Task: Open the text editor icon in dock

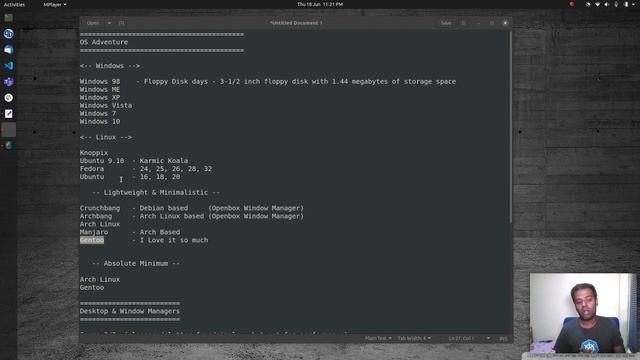Action: [x=9, y=113]
